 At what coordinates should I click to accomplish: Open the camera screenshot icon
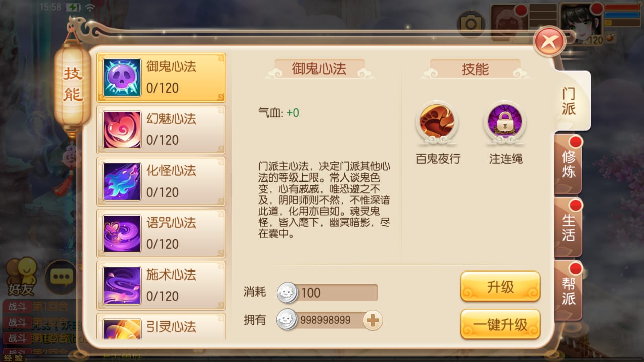[471, 24]
